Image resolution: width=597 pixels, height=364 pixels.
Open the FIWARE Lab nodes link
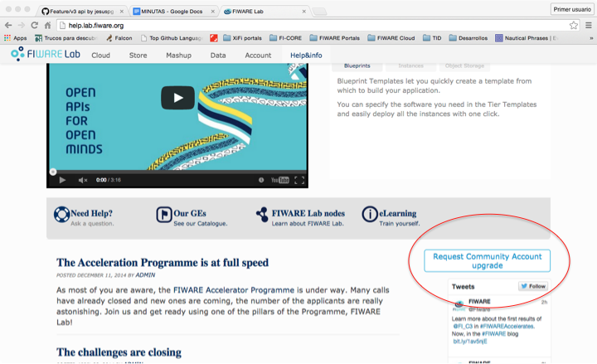[x=308, y=213]
